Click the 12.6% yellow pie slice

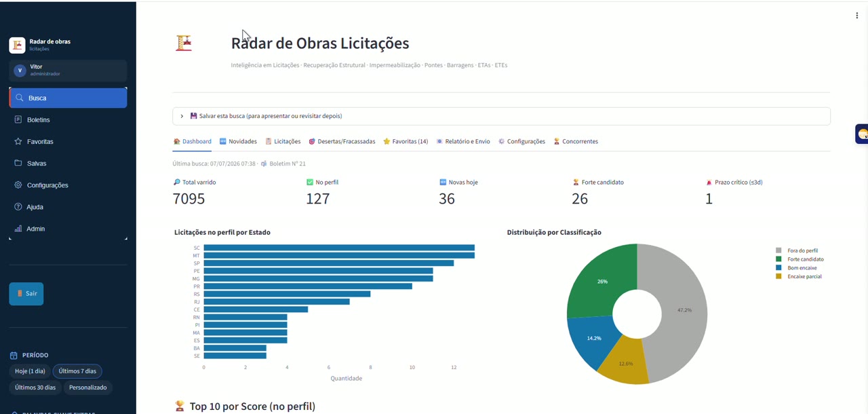[x=625, y=363]
